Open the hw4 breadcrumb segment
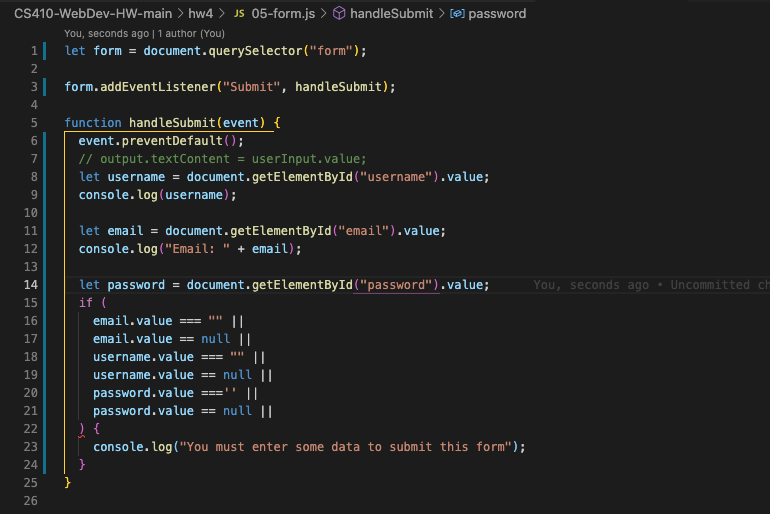770x514 pixels. click(200, 14)
